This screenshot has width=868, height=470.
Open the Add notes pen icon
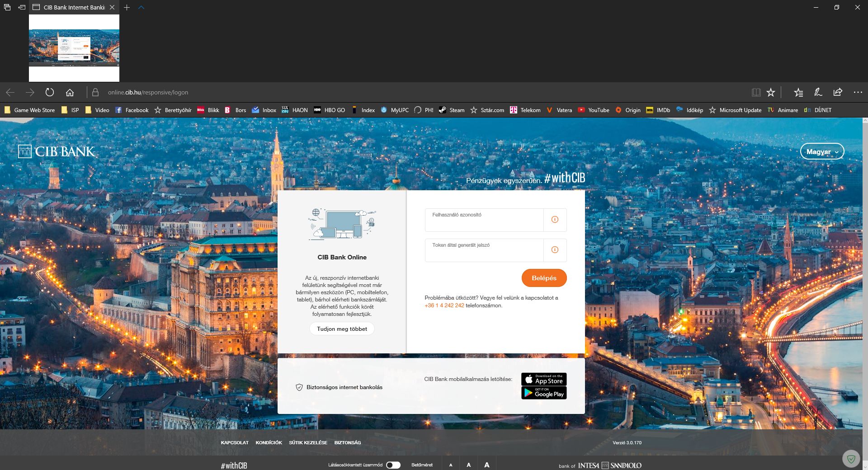(x=818, y=92)
